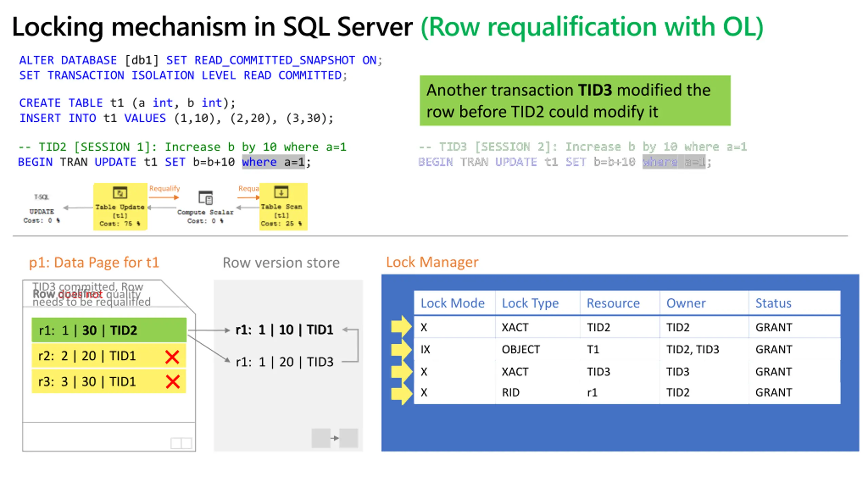Viewport: 868px width, 488px height.
Task: Click the Requalify label above Table Update arrow
Action: click(x=164, y=188)
